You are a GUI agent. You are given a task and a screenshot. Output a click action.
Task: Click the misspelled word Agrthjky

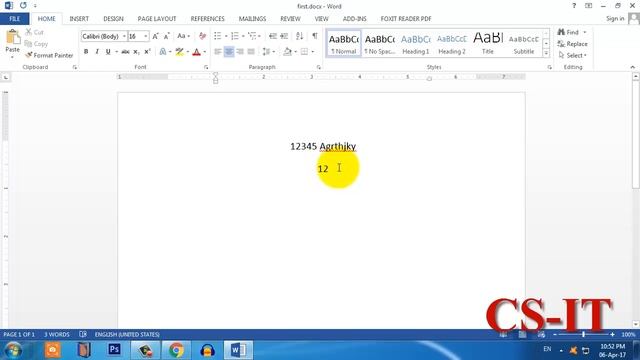click(338, 146)
